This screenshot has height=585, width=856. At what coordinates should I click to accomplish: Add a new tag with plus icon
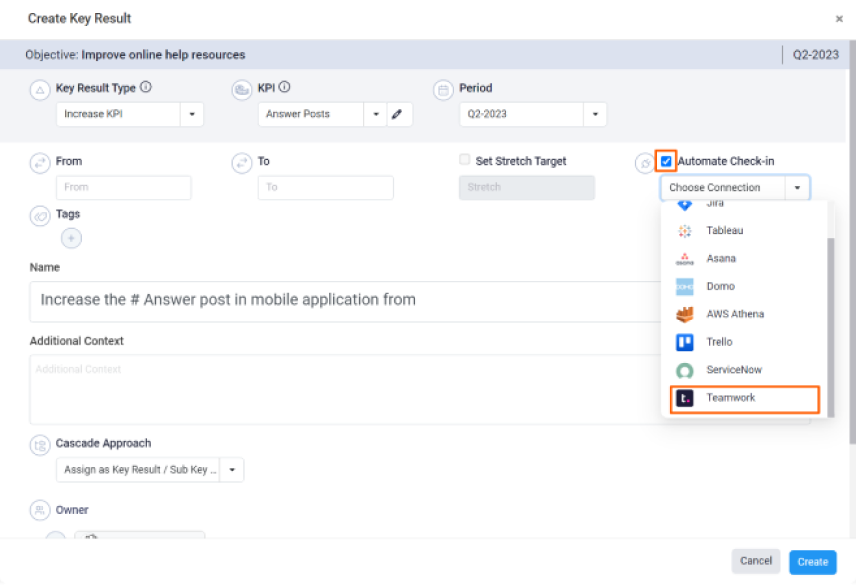[x=72, y=238]
